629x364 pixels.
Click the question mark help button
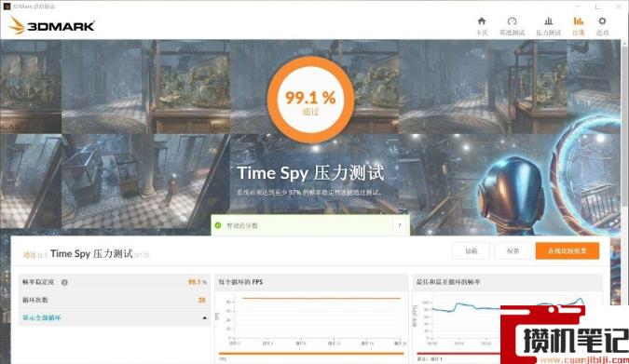[x=400, y=225]
